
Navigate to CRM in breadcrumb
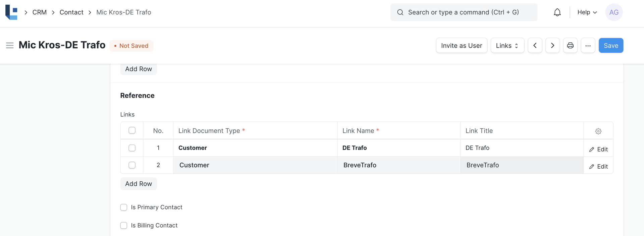(40, 12)
